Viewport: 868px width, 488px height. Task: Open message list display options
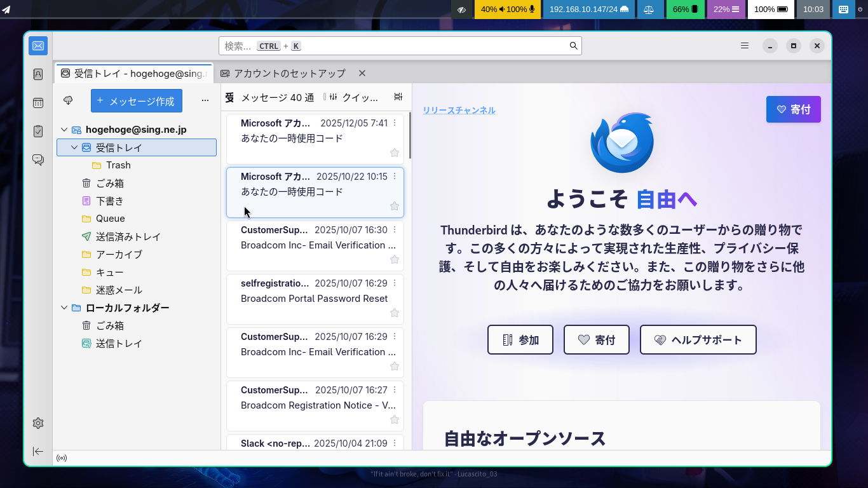point(398,97)
